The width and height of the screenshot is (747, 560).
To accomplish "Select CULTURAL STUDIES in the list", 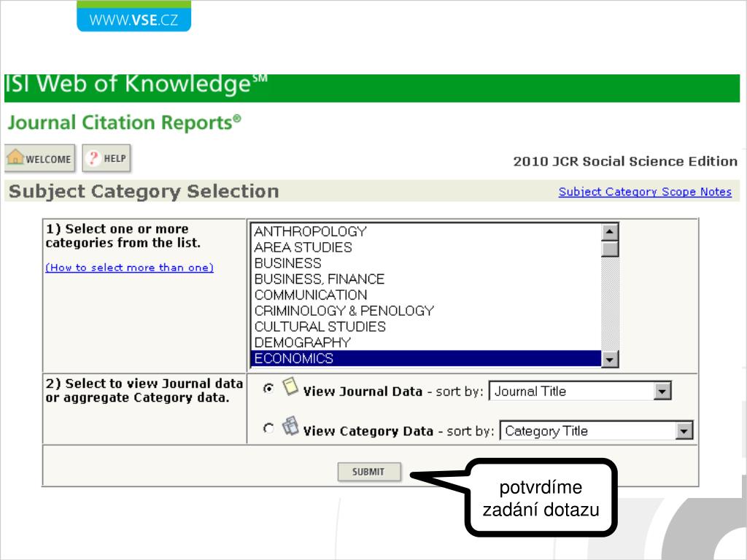I will pyautogui.click(x=426, y=327).
